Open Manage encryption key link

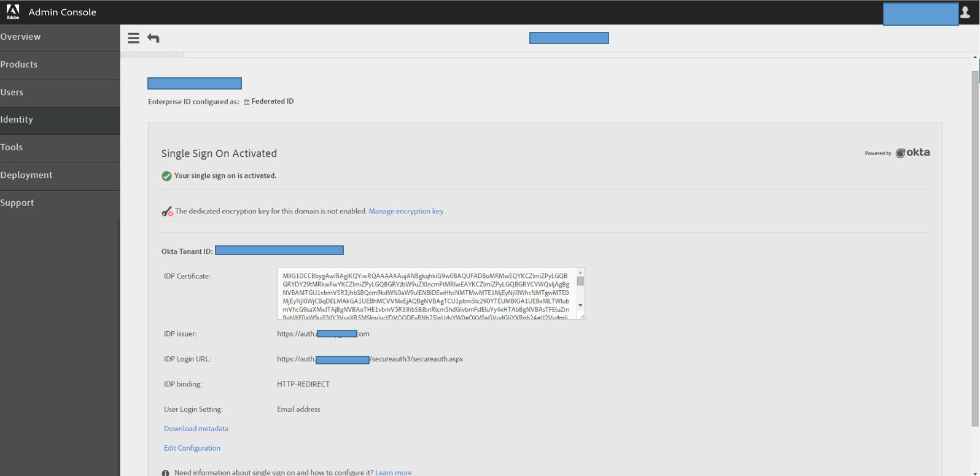pos(406,211)
